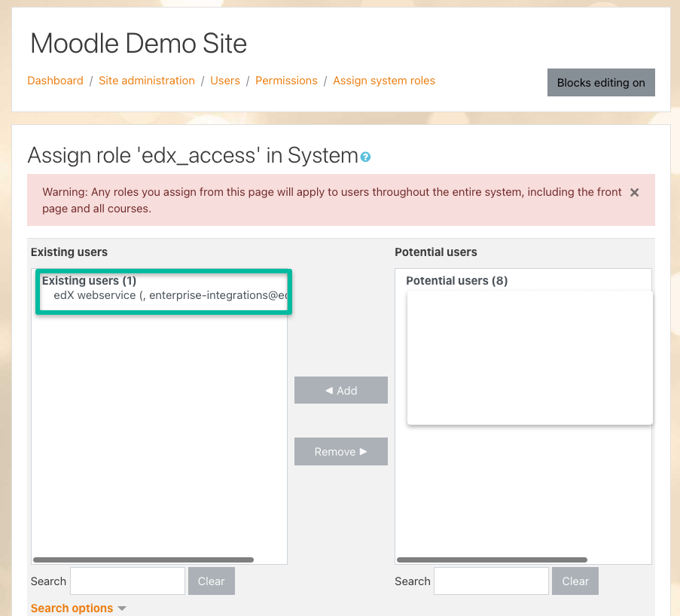Screen dimensions: 680x616
Task: Click Assign system roles breadcrumb
Action: 384,81
